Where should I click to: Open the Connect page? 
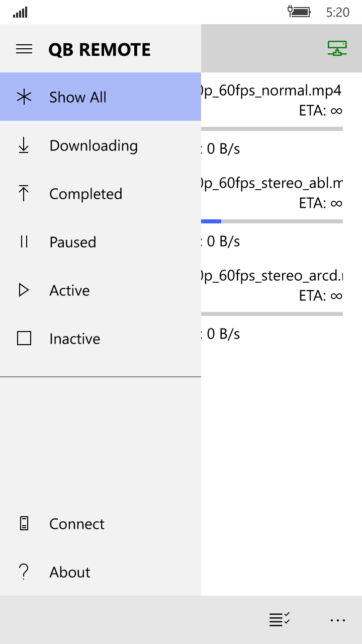point(76,523)
